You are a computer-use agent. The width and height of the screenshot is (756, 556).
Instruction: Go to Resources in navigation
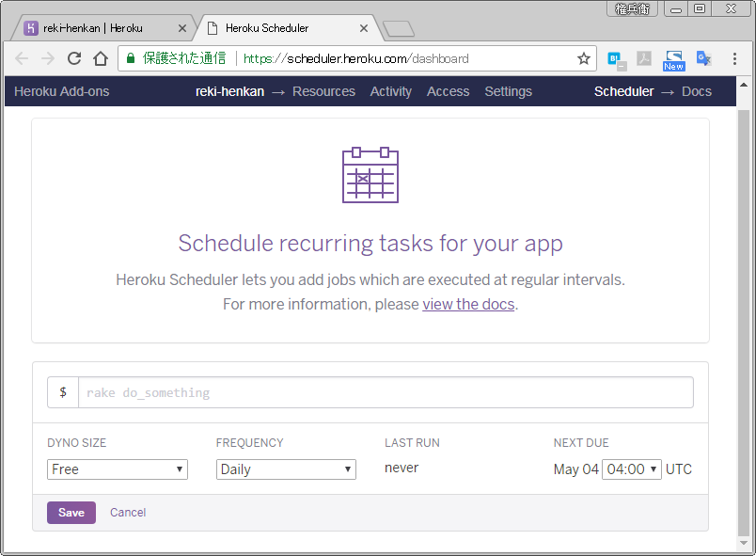(x=323, y=91)
